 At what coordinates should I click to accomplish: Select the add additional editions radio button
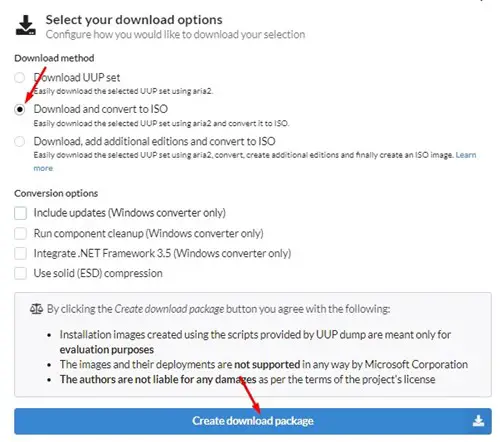click(20, 141)
